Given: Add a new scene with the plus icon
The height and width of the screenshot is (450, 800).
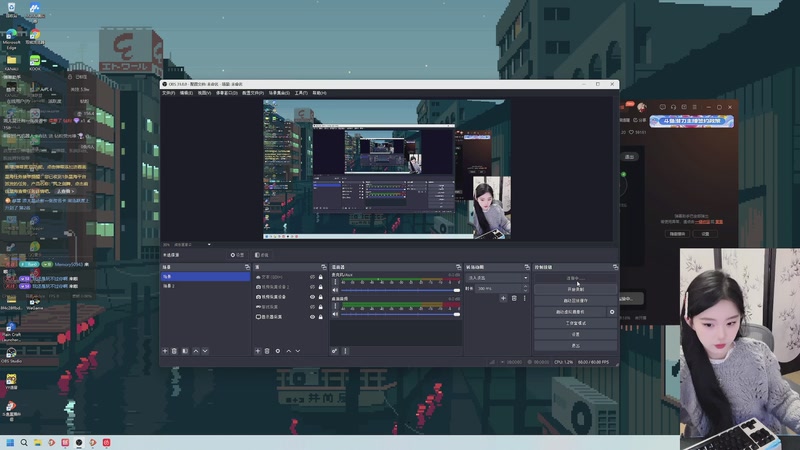Looking at the screenshot, I should (x=165, y=351).
